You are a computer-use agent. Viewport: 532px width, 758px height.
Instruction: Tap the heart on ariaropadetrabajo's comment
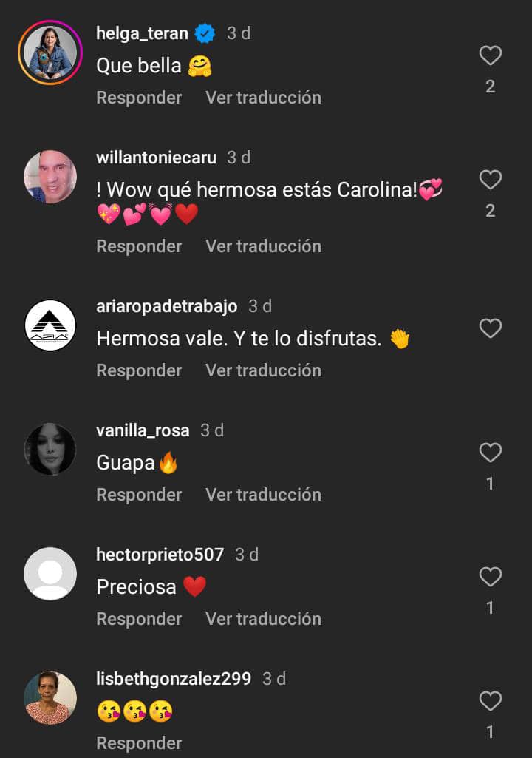point(491,328)
